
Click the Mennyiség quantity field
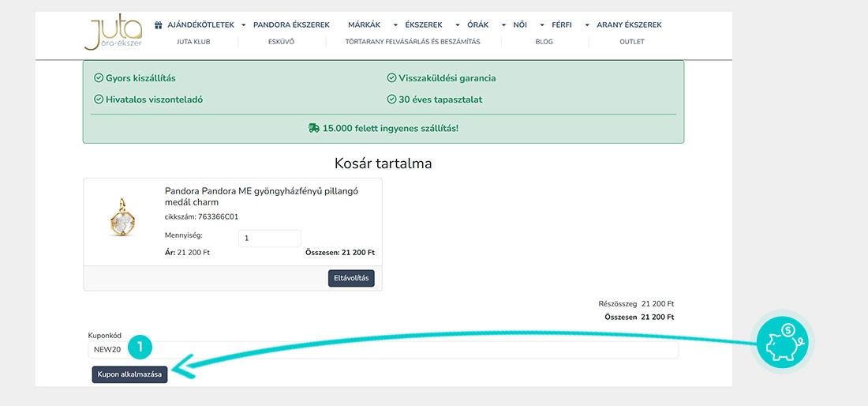[270, 239]
